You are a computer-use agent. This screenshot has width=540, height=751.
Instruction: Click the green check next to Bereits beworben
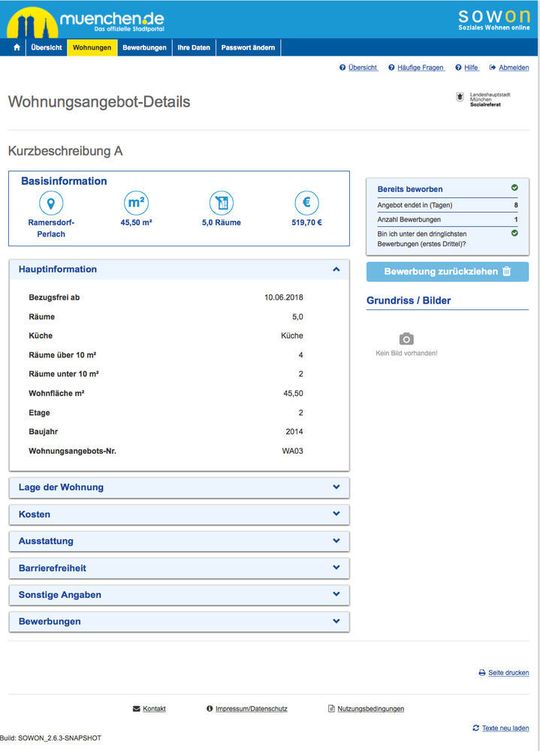(x=515, y=188)
